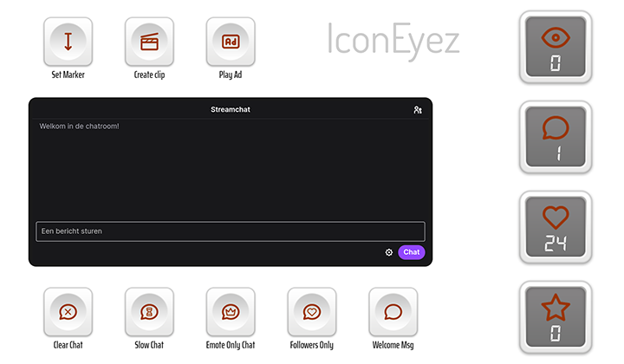The width and height of the screenshot is (624, 364).
Task: Click the 'Create clip' label
Action: [149, 75]
